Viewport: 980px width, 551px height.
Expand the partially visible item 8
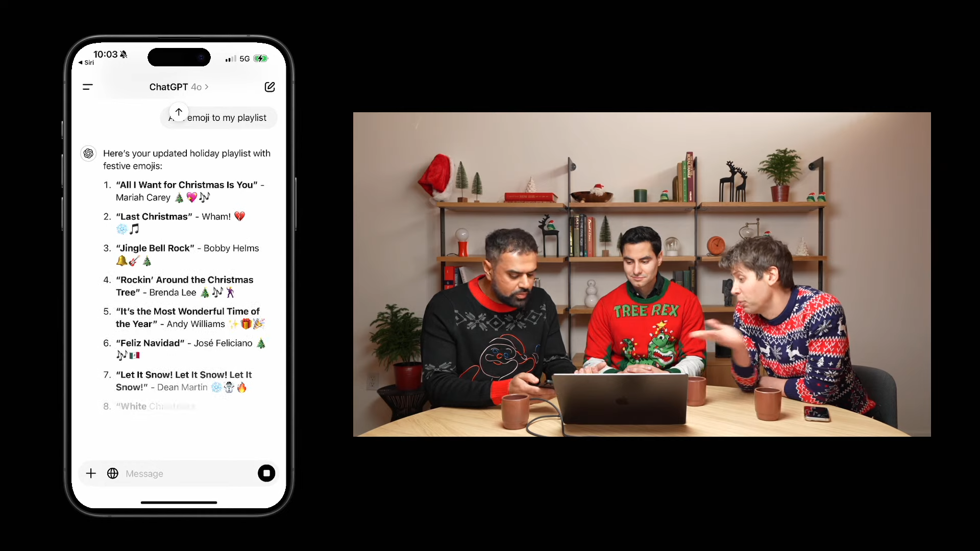[x=156, y=406]
